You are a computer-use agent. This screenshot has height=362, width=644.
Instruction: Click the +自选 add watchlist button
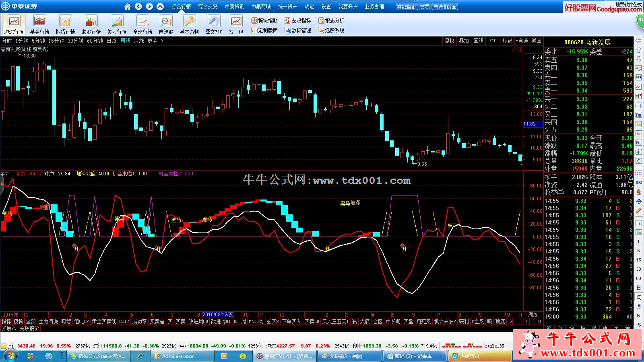pyautogui.click(x=522, y=41)
